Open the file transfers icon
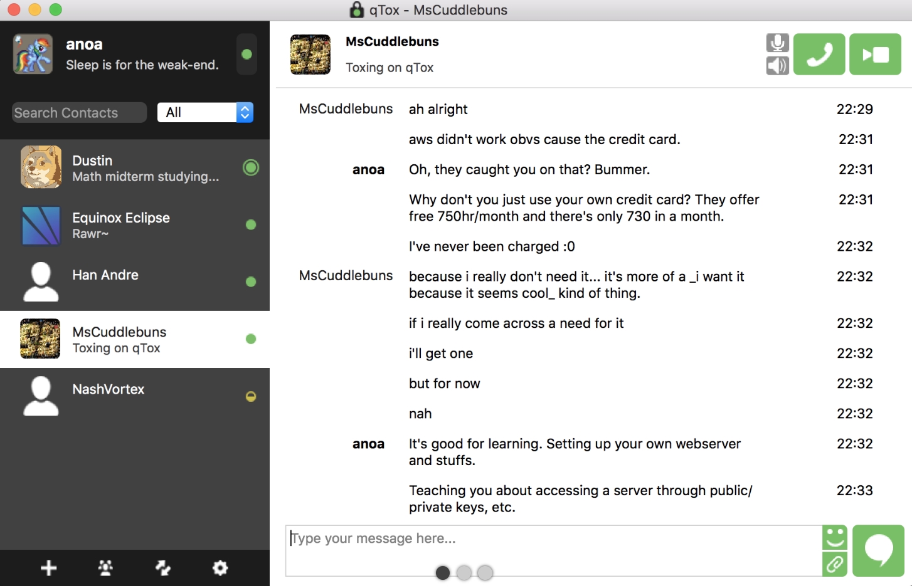Screen dimensions: 912x588 pos(163,568)
